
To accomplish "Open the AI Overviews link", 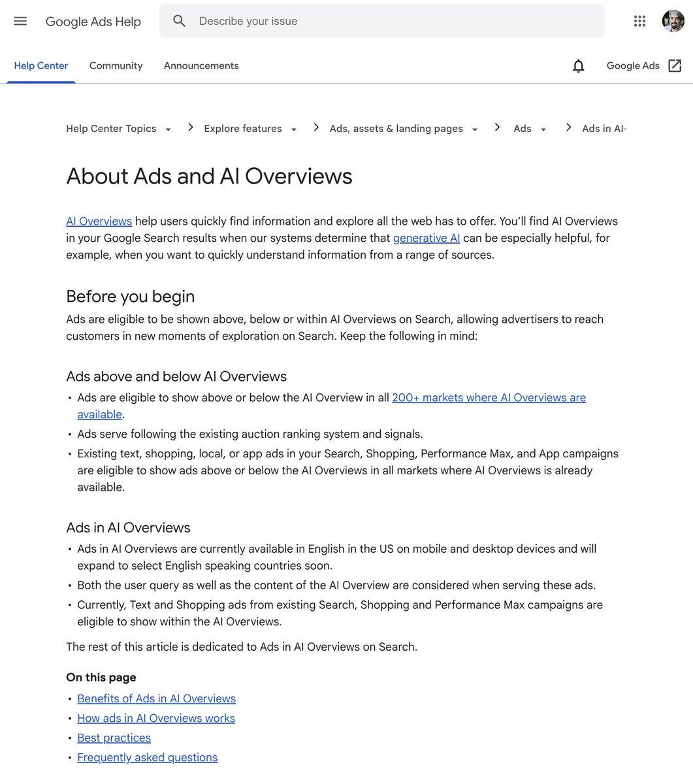I will (x=99, y=221).
